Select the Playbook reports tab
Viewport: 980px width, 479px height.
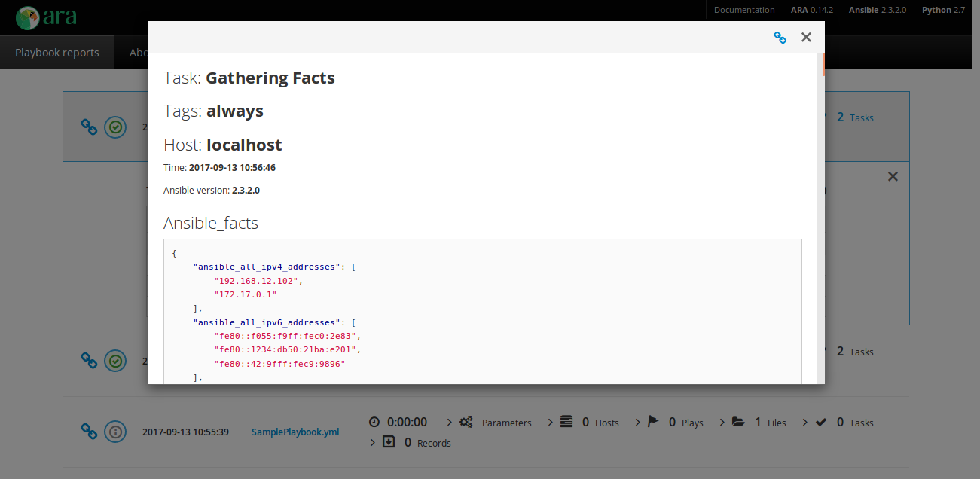point(57,53)
